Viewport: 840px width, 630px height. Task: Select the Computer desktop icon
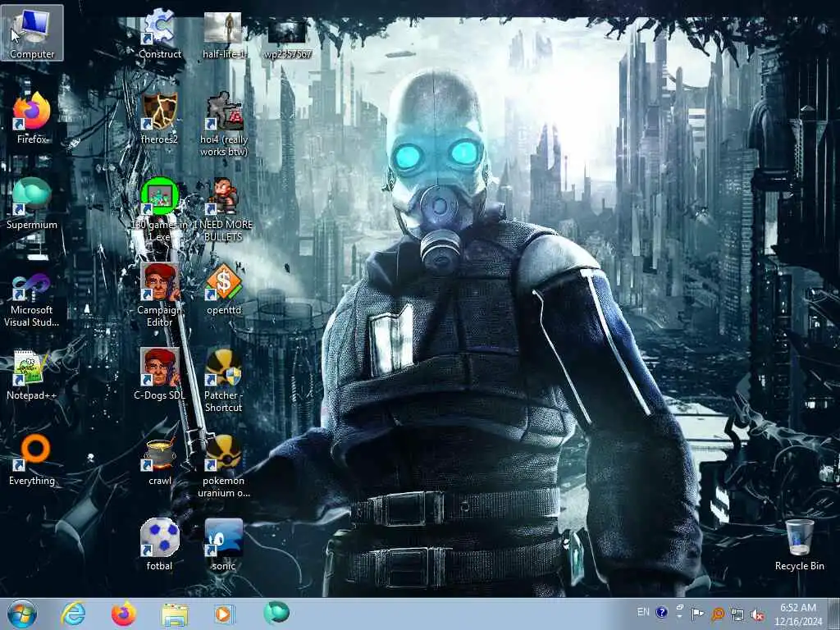coord(32,33)
